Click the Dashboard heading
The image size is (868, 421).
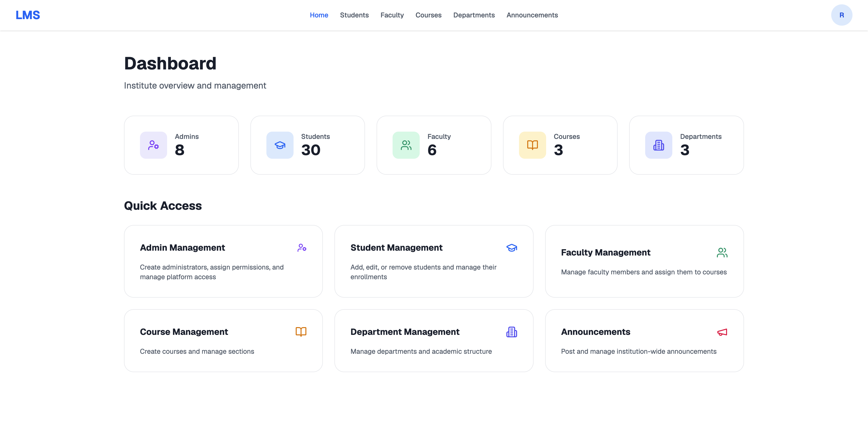(x=170, y=64)
